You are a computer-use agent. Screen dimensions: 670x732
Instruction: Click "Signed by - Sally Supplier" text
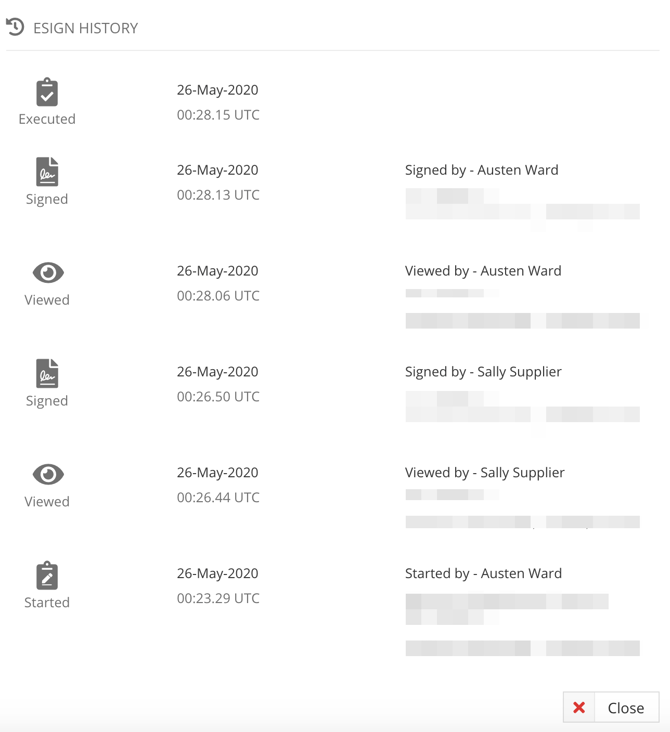[x=483, y=372]
